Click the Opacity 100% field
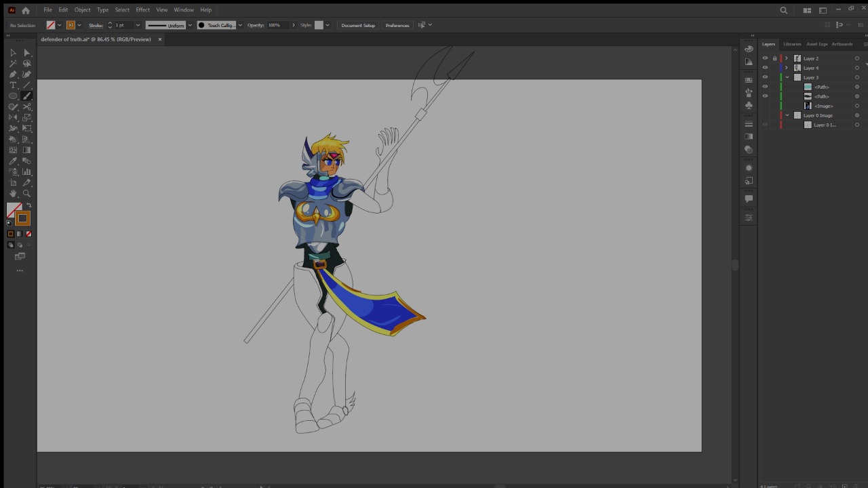The height and width of the screenshot is (488, 868). click(279, 25)
